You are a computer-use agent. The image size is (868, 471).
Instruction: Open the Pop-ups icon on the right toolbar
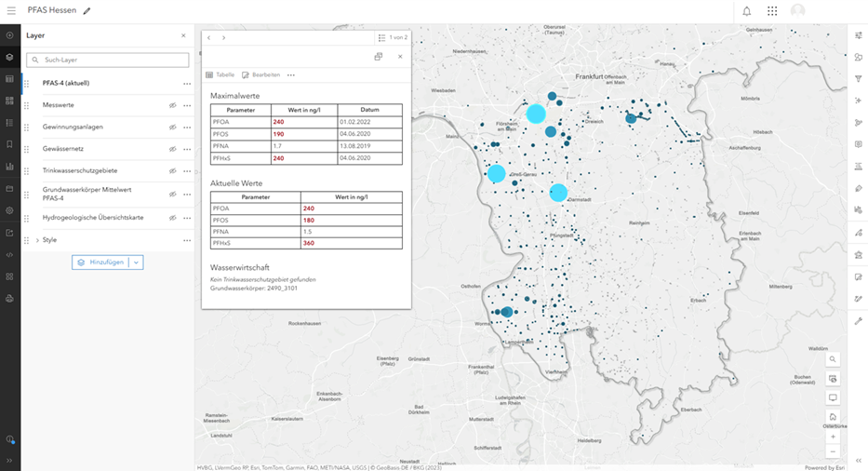tap(859, 144)
